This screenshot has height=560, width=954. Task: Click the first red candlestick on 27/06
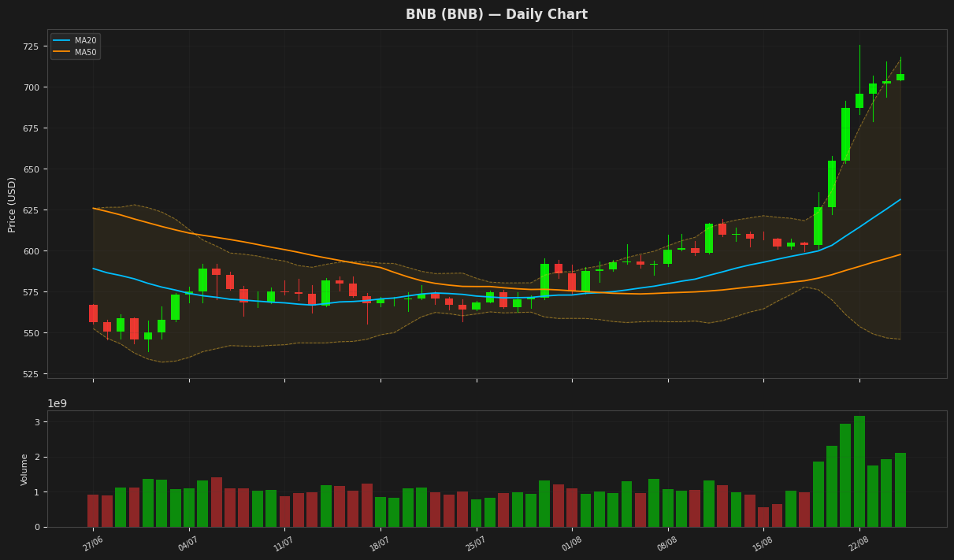tap(93, 313)
